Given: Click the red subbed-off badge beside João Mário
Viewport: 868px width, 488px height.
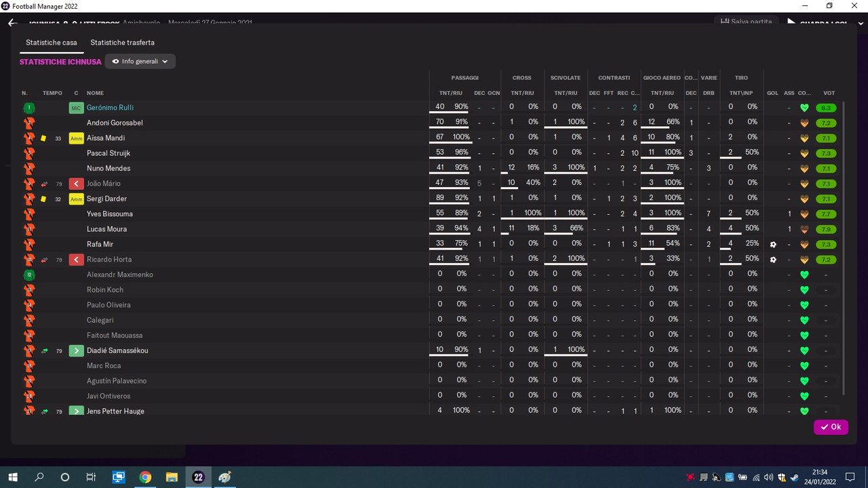Looking at the screenshot, I should [77, 184].
